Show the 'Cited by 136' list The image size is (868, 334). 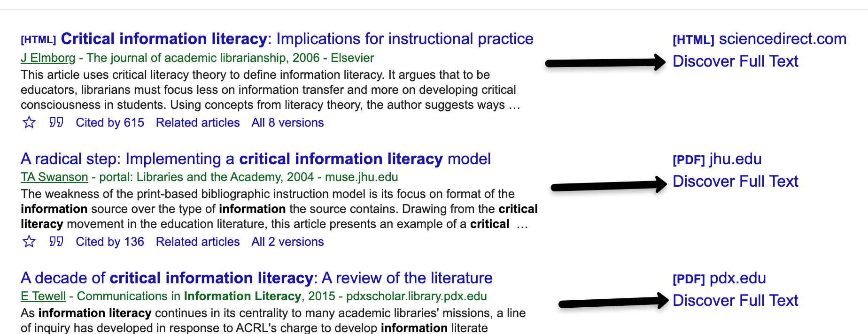coord(110,242)
